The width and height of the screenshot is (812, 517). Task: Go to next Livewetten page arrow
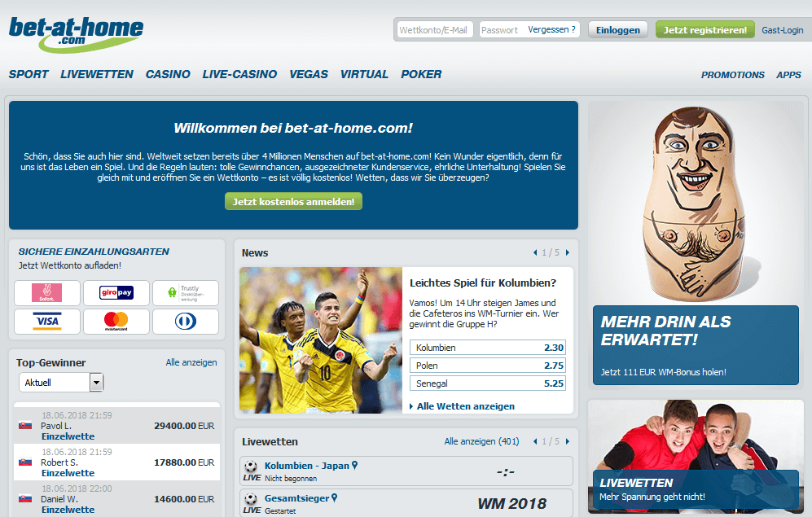tap(568, 441)
